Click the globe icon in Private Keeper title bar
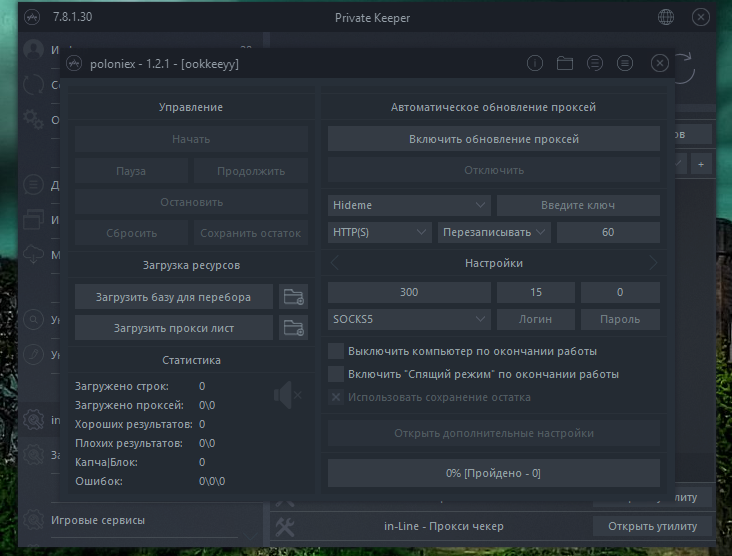 pos(666,18)
